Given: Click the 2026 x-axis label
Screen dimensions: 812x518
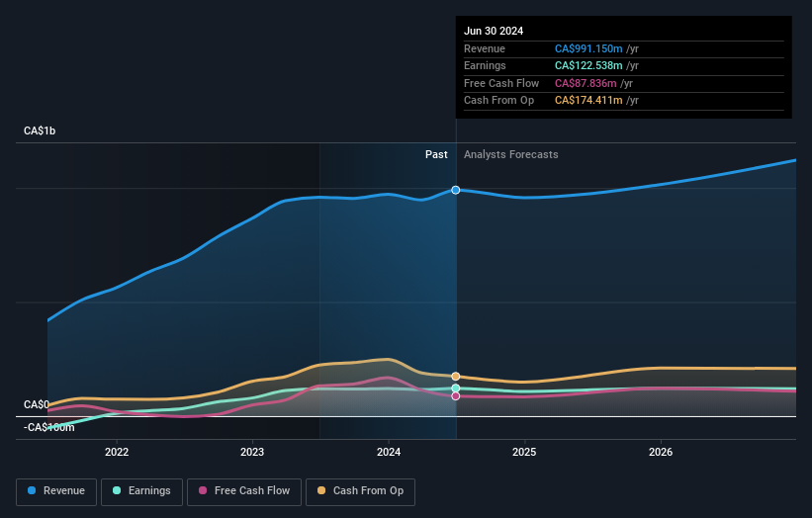Looking at the screenshot, I should (x=661, y=452).
